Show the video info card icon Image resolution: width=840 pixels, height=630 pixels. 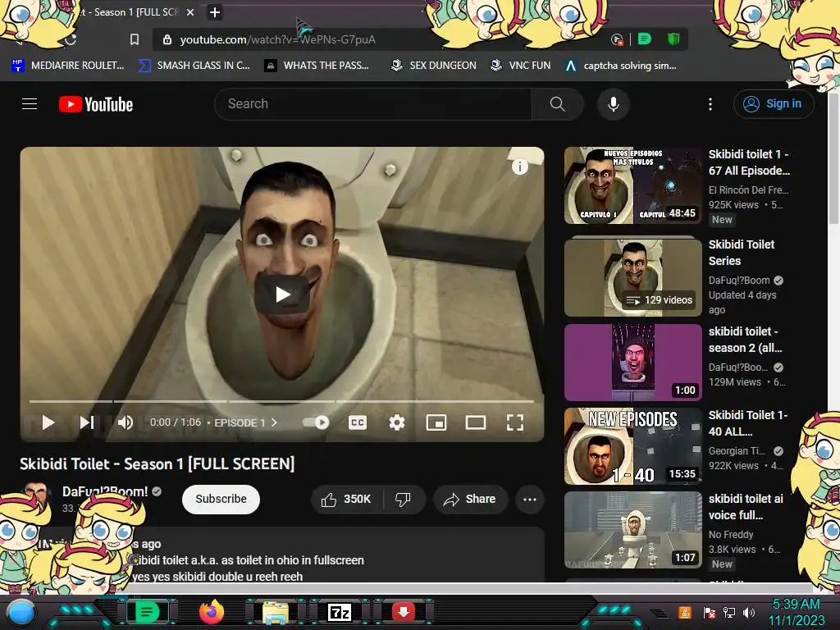click(519, 167)
